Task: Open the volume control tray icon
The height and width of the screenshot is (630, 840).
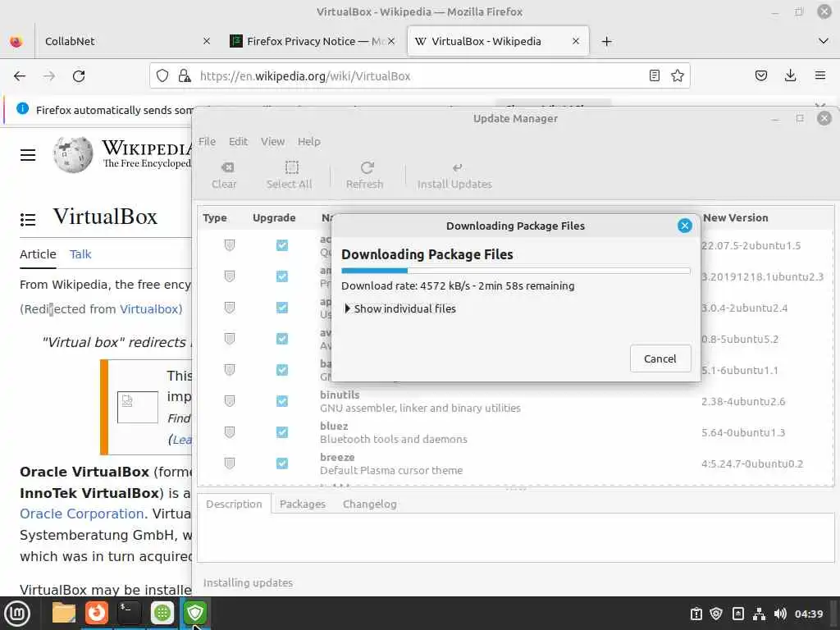Action: (781, 614)
